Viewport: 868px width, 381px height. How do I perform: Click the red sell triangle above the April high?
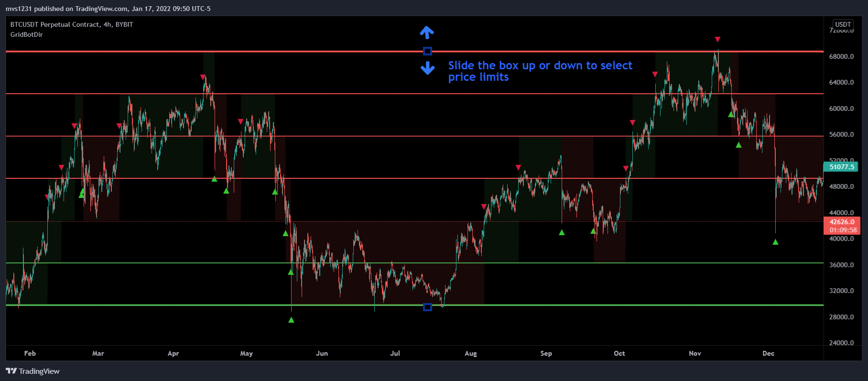click(x=203, y=77)
